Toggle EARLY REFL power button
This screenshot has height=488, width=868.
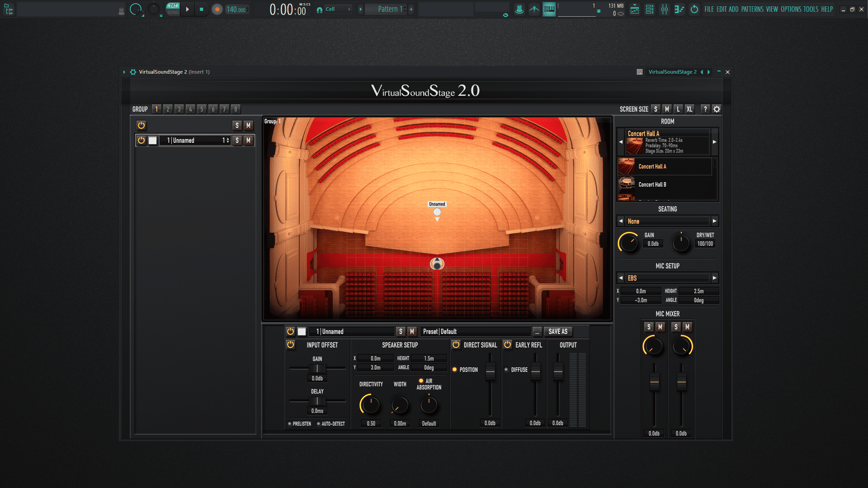[x=508, y=345]
